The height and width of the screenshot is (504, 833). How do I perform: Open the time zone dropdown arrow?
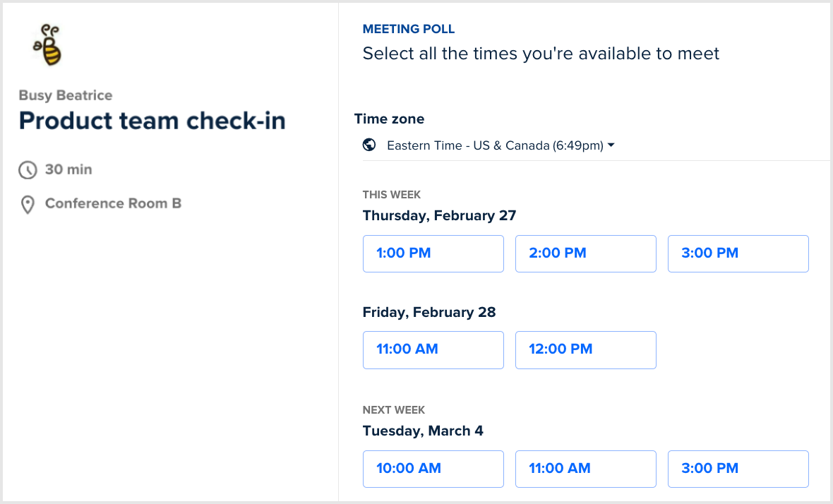tap(611, 145)
